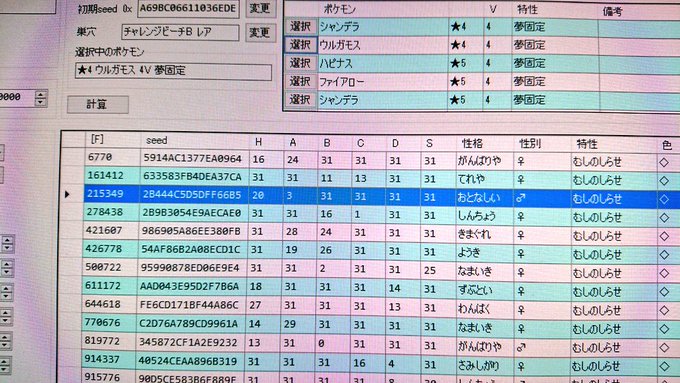Screen dimensions: 680x383
Task: Select frame 644618 cell
Action: tap(109, 304)
